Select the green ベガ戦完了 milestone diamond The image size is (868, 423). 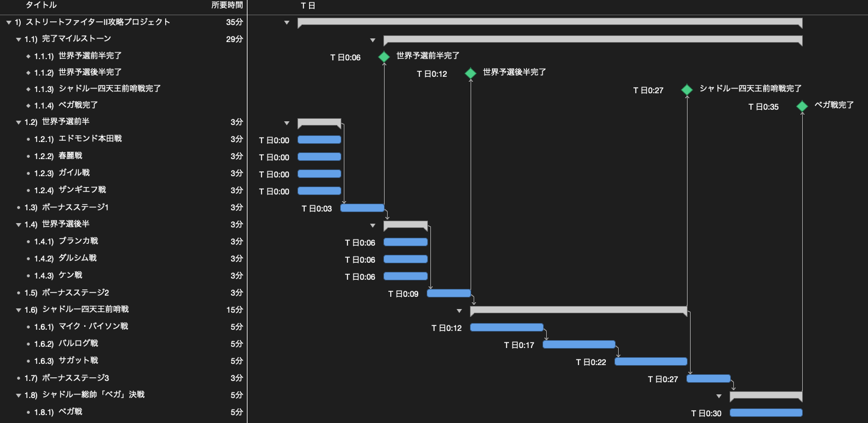(802, 106)
